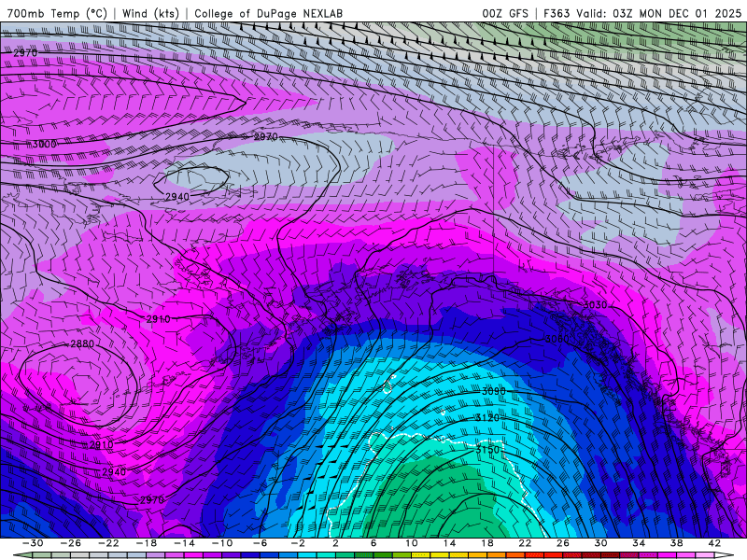Screen dimensions: 747x560
Task: Click the 18 value on the color scale
Action: tap(486, 543)
